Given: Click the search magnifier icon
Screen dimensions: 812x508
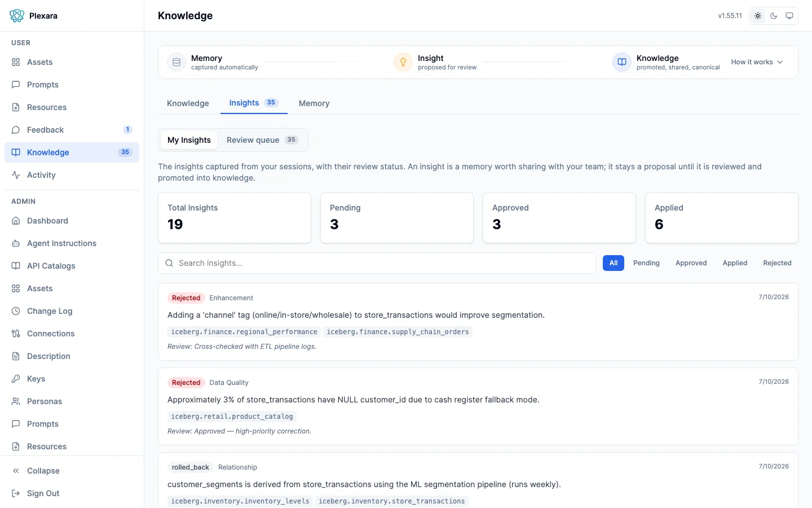Looking at the screenshot, I should click(169, 263).
